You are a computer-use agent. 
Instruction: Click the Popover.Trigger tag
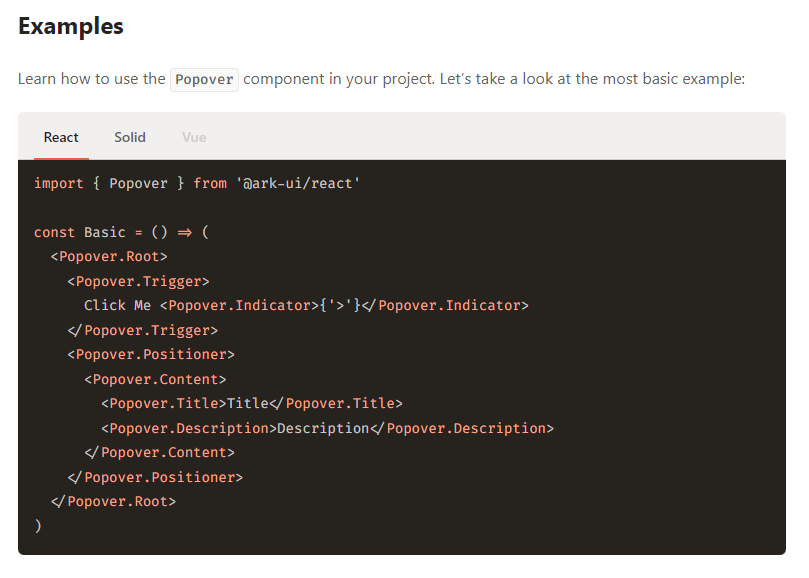pyautogui.click(x=137, y=281)
